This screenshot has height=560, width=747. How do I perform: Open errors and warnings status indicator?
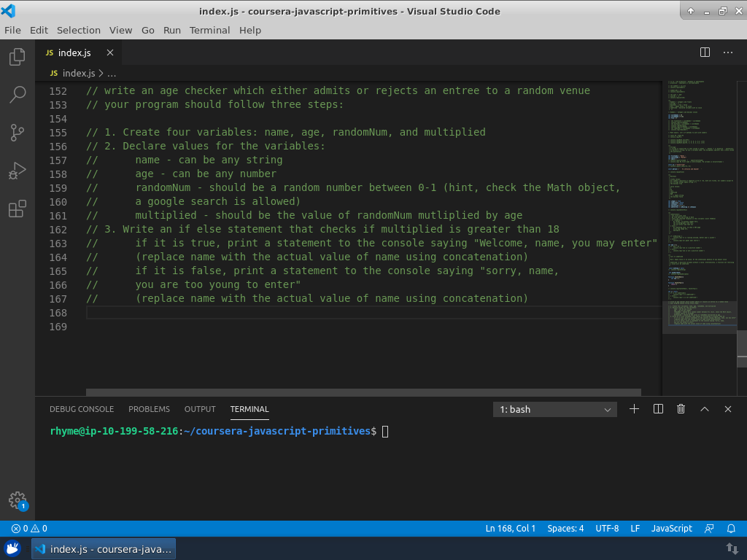(29, 528)
